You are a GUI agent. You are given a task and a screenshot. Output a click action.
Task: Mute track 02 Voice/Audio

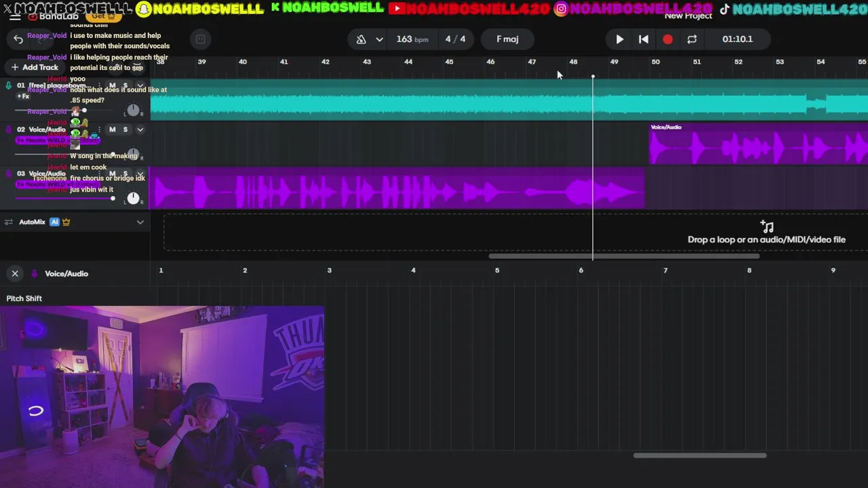click(x=113, y=129)
